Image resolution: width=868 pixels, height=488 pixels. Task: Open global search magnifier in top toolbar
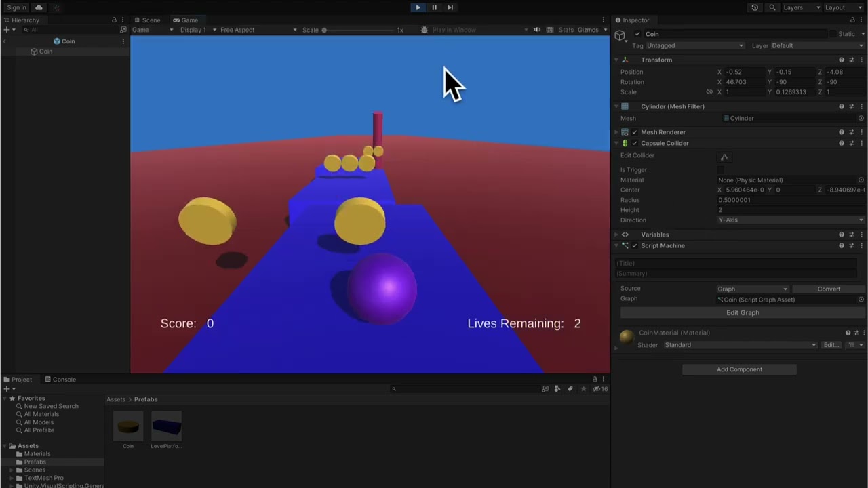point(772,7)
